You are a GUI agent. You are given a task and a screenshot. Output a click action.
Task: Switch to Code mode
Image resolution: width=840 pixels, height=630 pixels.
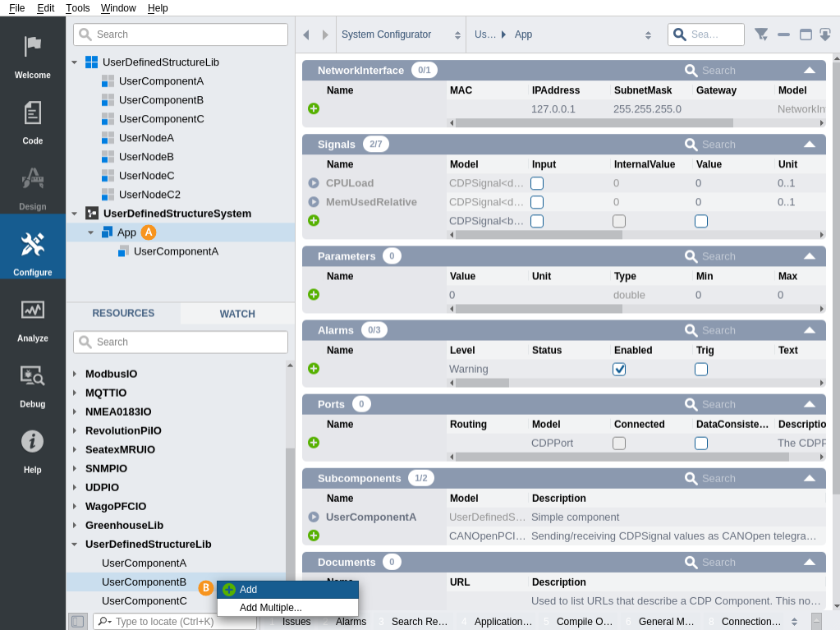pos(32,120)
